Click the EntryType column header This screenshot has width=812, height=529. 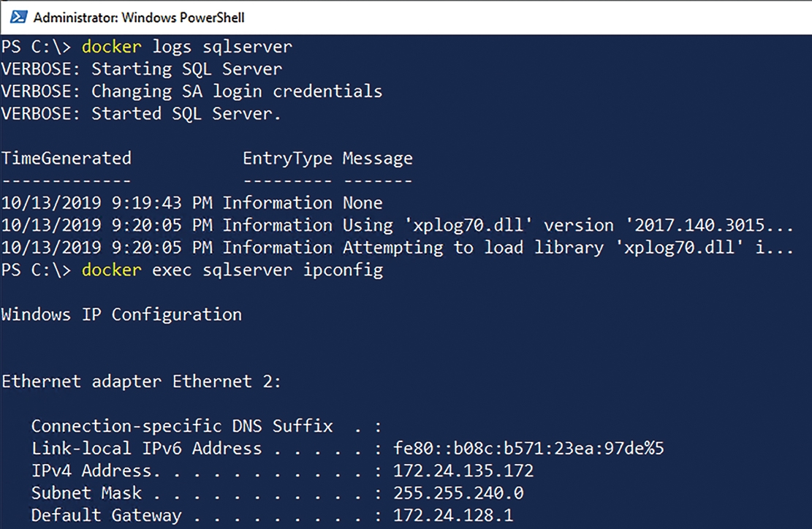[x=287, y=159]
